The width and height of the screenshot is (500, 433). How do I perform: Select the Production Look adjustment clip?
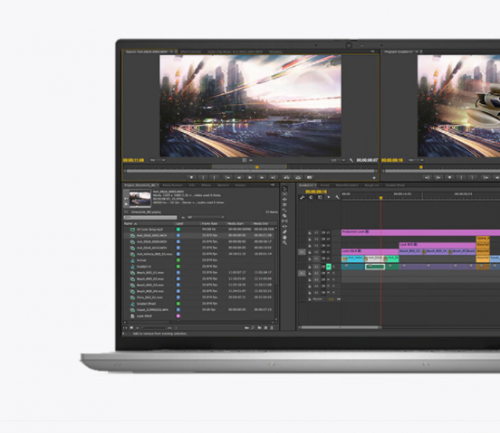coord(420,232)
